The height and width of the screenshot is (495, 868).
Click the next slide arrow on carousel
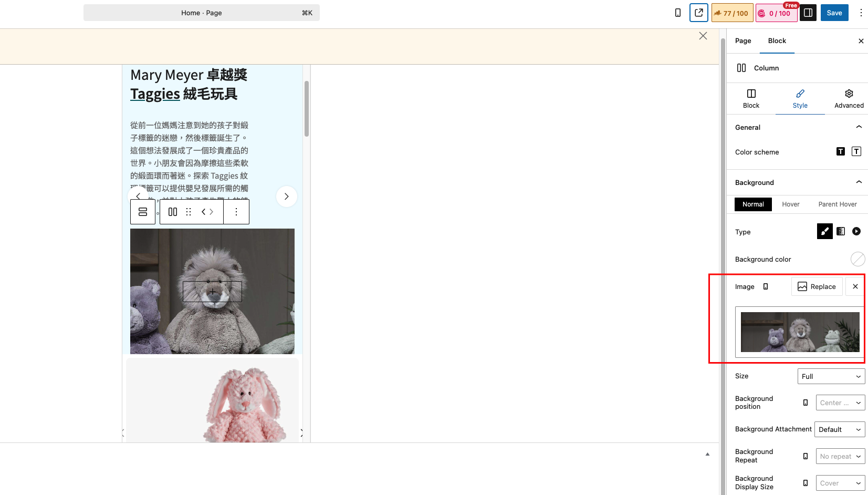tap(287, 197)
